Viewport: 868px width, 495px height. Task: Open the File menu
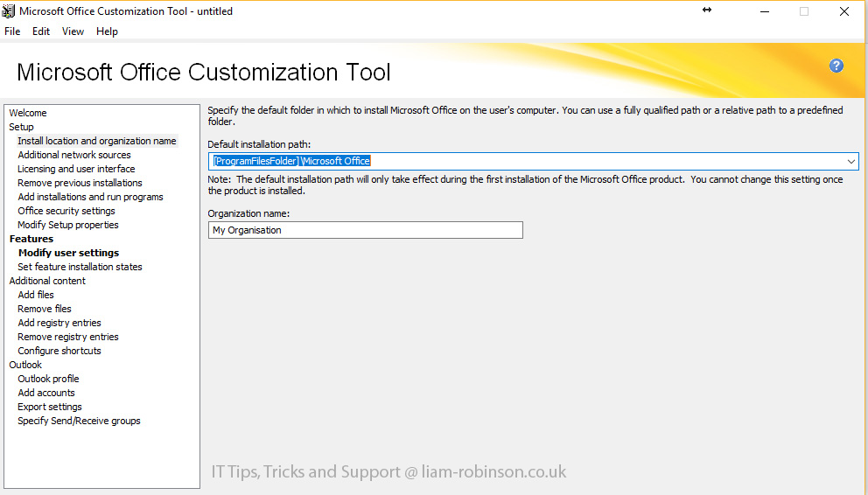[x=12, y=31]
